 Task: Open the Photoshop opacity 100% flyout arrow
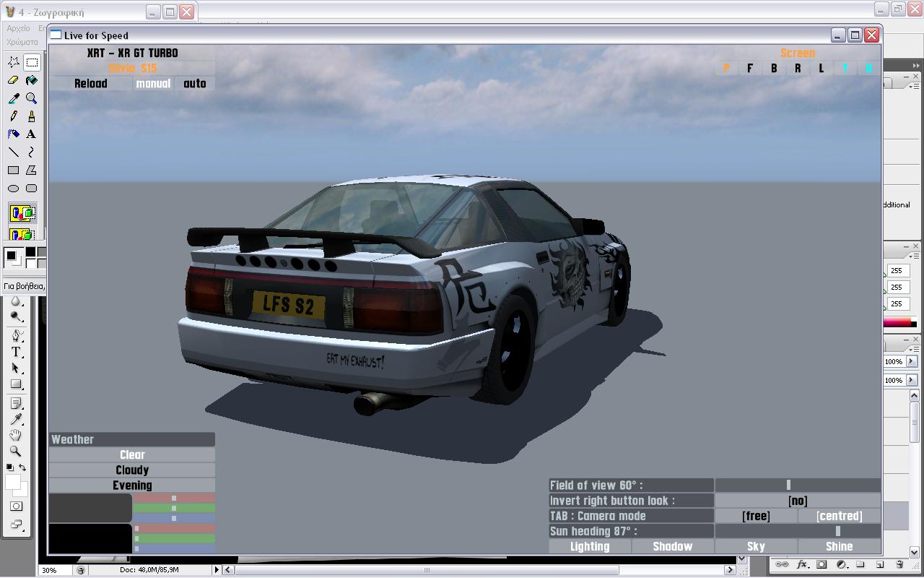pos(910,361)
